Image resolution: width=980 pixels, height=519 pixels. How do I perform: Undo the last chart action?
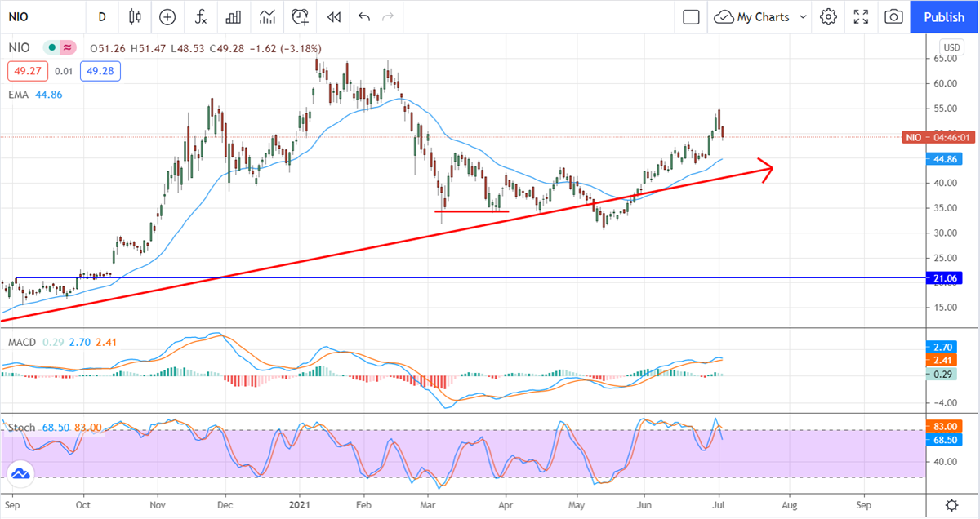click(x=363, y=16)
